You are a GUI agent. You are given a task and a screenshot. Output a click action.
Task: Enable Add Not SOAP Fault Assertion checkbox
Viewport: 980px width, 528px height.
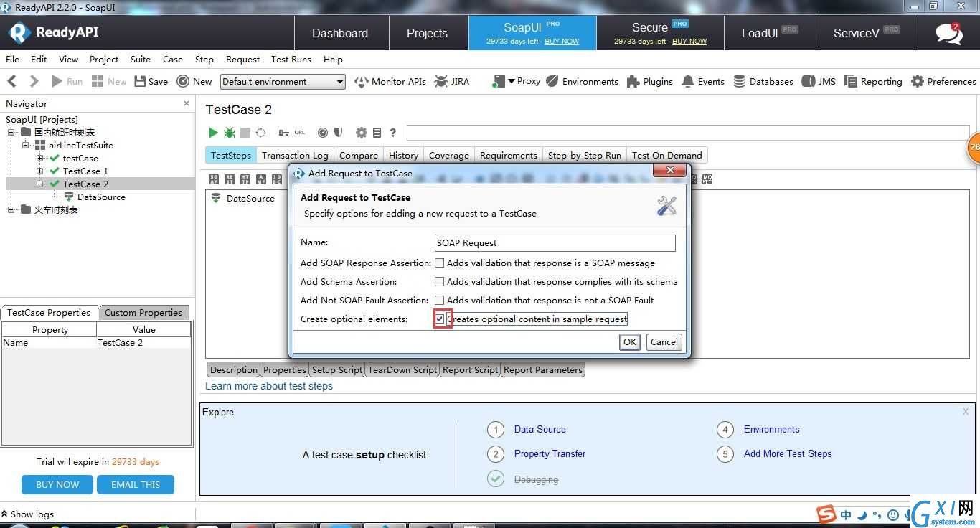(x=439, y=301)
